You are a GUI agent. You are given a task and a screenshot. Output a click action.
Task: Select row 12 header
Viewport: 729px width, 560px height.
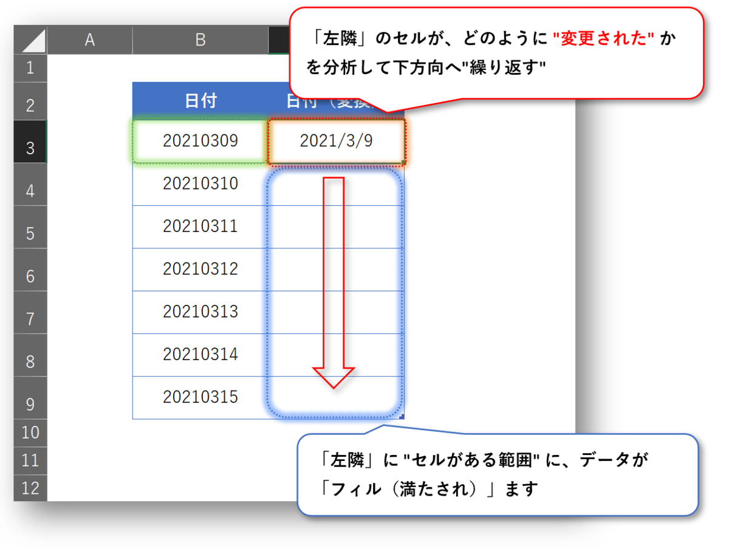pyautogui.click(x=30, y=487)
